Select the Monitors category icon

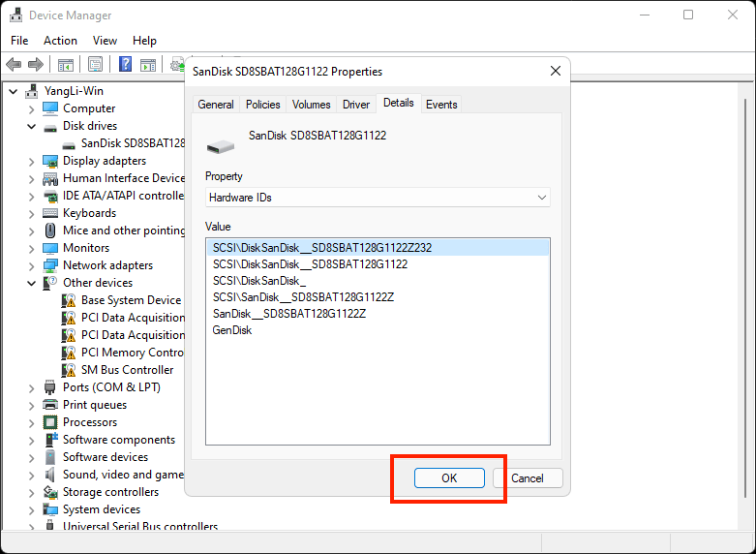[50, 248]
